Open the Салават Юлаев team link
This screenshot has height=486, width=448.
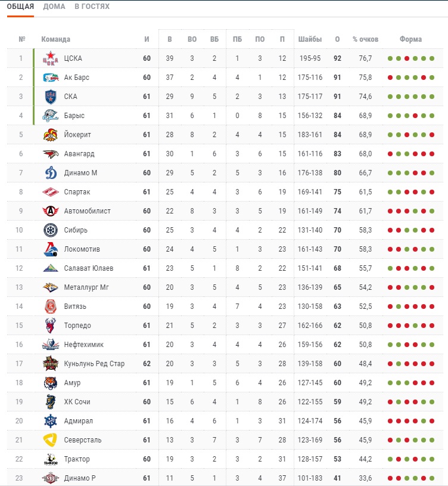click(x=89, y=268)
